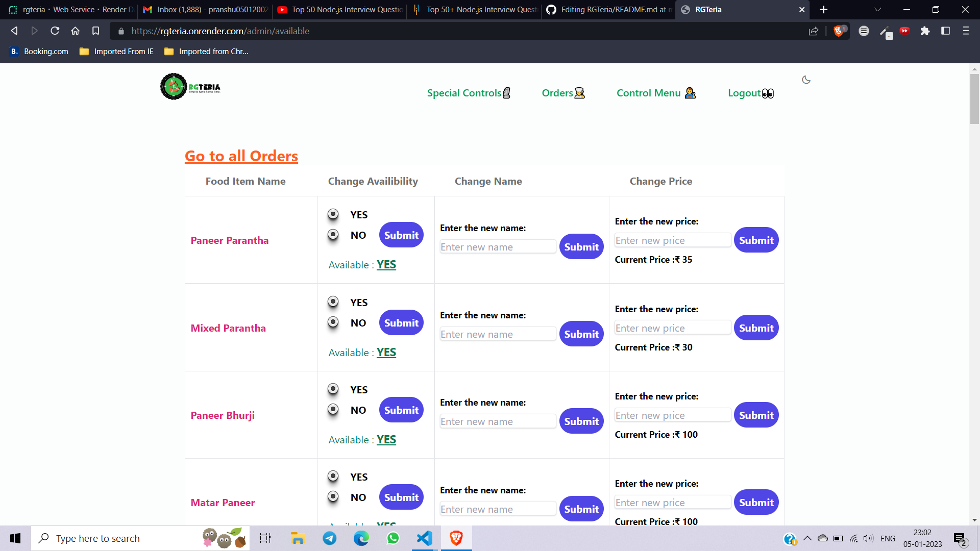
Task: Launch WhatsApp from the taskbar
Action: pos(393,538)
